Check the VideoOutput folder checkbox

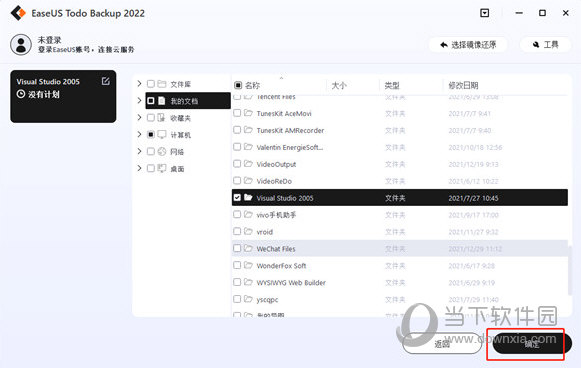[x=237, y=164]
